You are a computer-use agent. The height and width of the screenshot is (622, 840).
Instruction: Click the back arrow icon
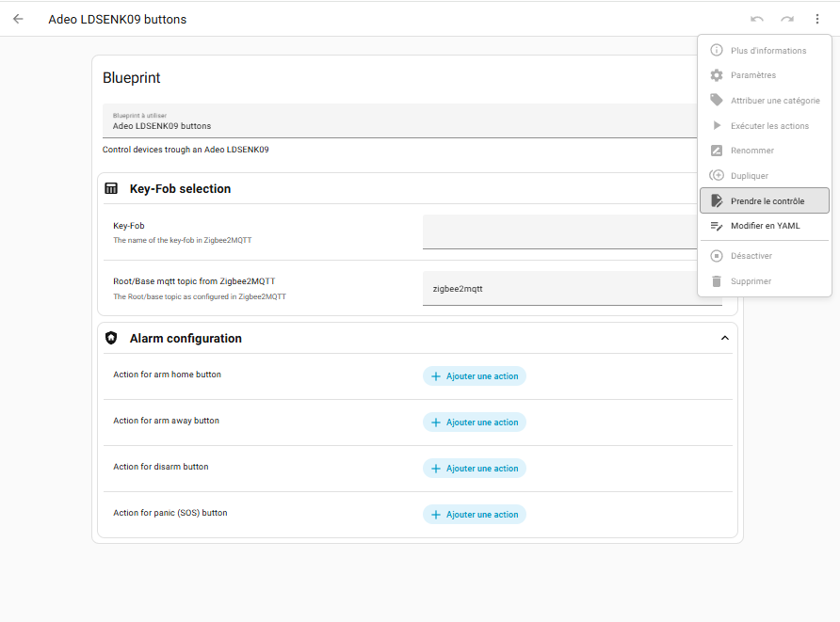18,19
